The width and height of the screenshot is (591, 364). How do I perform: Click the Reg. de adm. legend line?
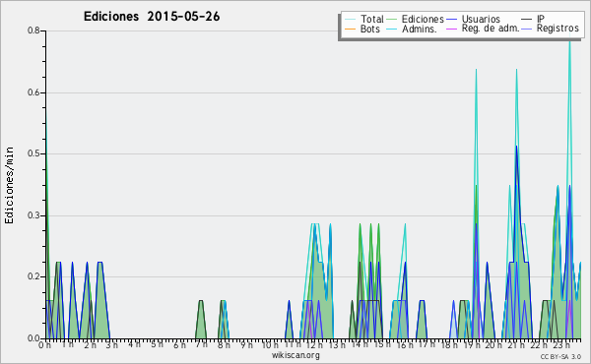pos(451,29)
